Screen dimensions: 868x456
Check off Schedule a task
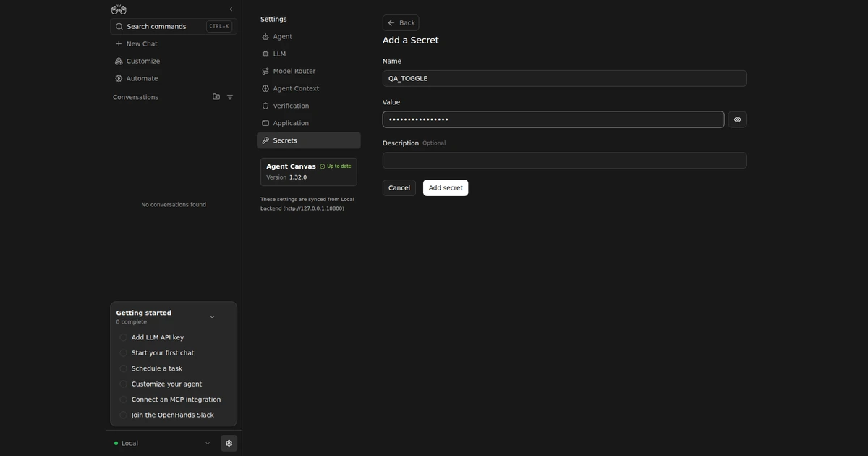[124, 368]
